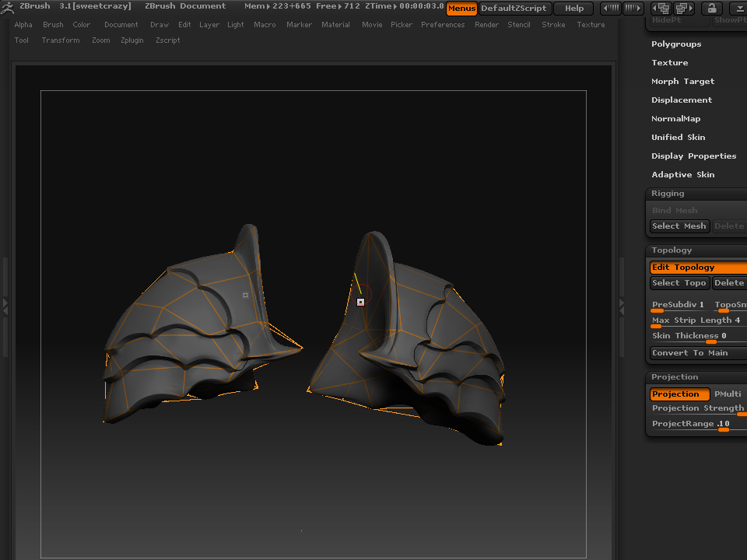Adjust the PreSubdiv slider

[680, 305]
